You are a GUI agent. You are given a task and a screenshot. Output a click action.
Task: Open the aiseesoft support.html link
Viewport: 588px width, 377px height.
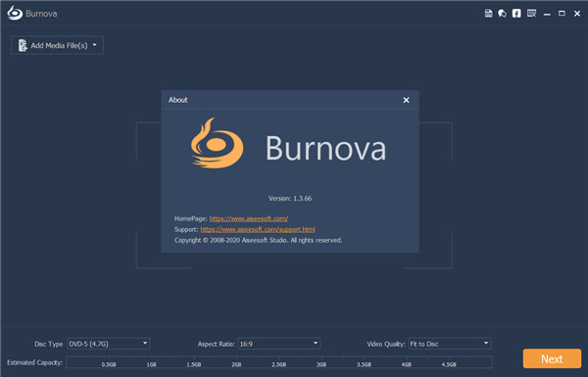258,229
